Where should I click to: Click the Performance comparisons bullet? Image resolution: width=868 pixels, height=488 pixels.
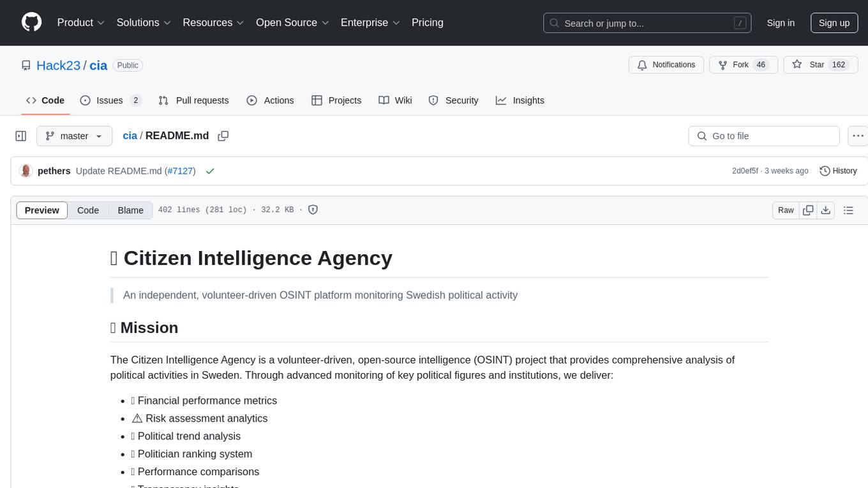click(195, 472)
